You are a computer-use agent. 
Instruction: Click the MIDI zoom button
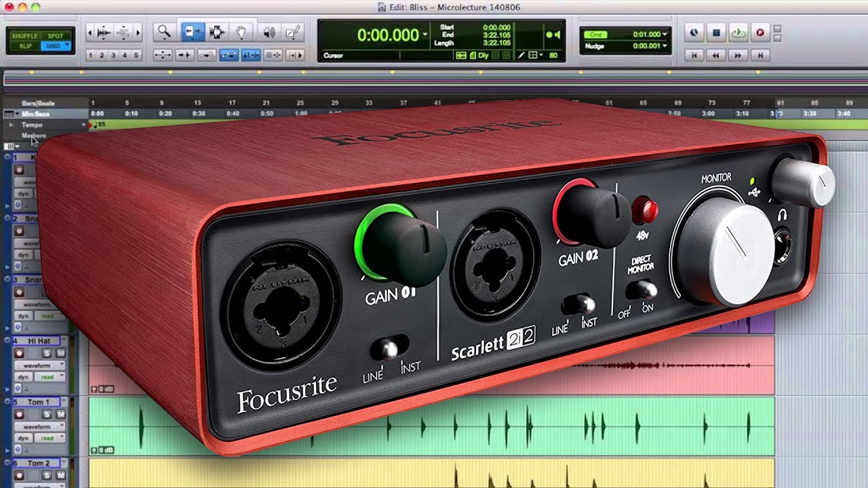click(x=123, y=32)
